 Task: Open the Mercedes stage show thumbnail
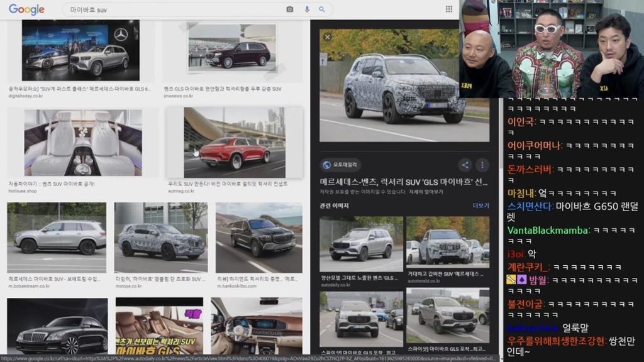coord(81,50)
